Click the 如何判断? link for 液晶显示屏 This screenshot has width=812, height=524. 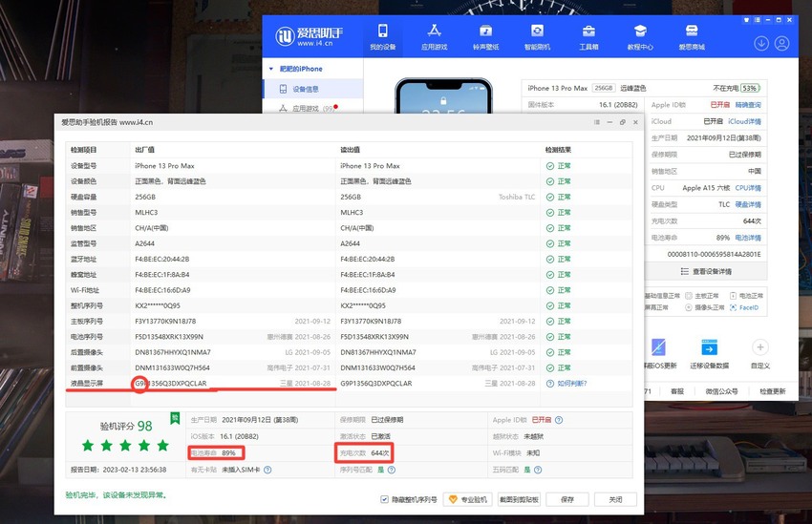[x=571, y=384]
